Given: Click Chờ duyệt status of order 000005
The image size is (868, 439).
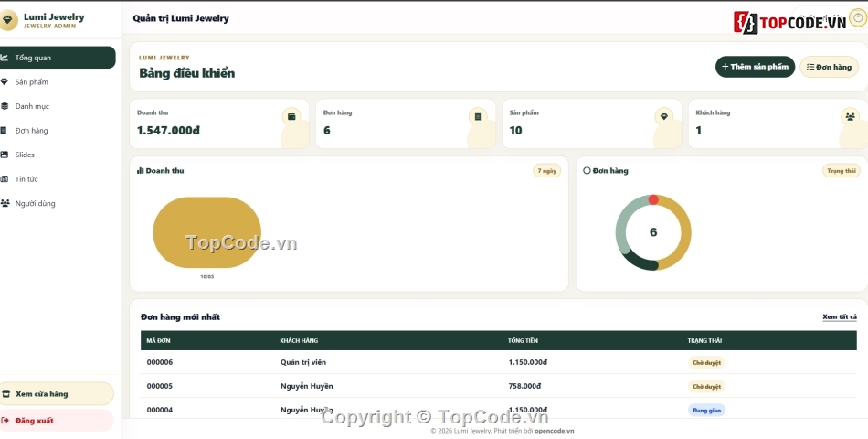Looking at the screenshot, I should [x=706, y=386].
